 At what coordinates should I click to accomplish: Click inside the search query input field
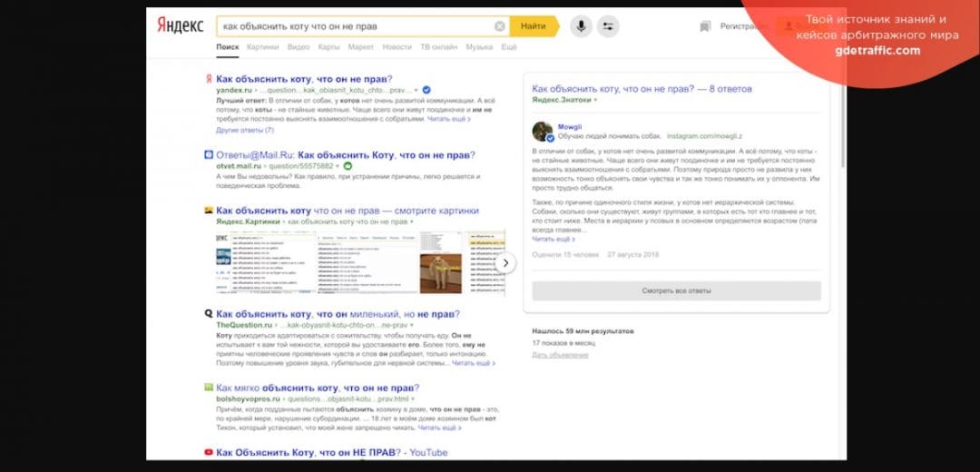tap(354, 26)
